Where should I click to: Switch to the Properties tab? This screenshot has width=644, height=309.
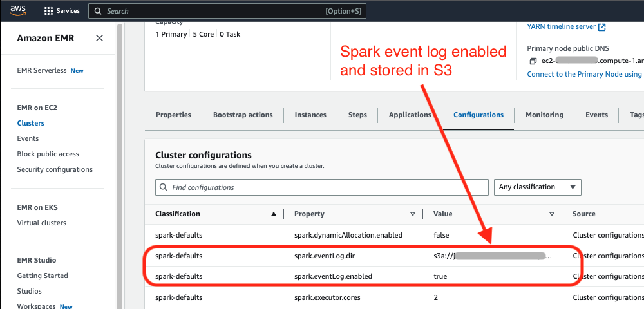[x=173, y=115]
